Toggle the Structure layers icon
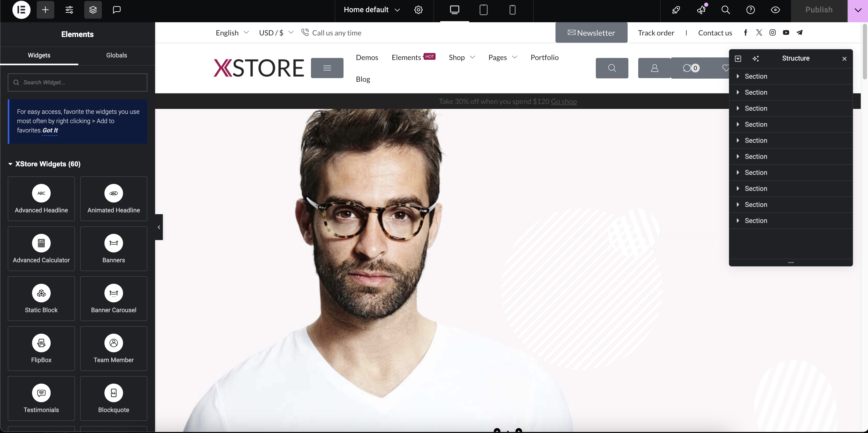Image resolution: width=868 pixels, height=433 pixels. point(93,10)
